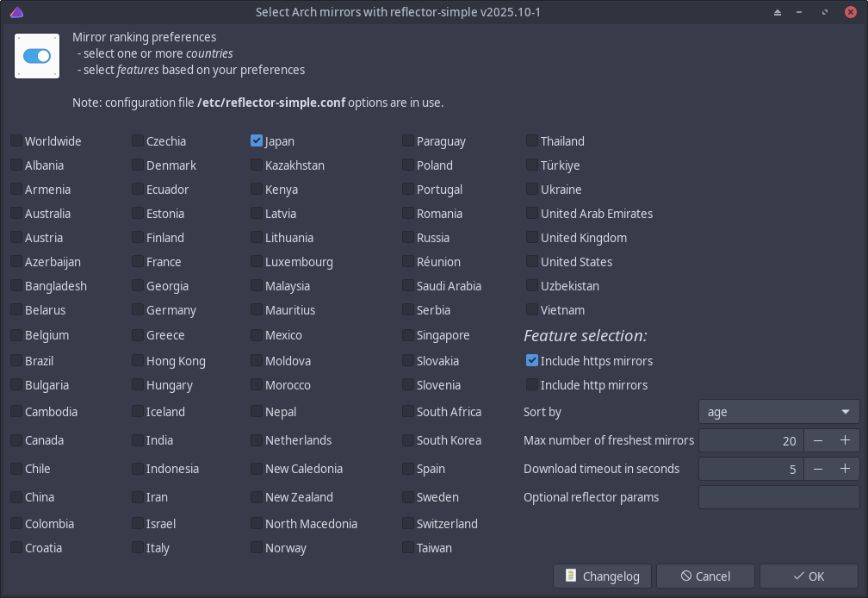Select the United States checkbox
Viewport: 868px width, 598px height.
(x=532, y=262)
